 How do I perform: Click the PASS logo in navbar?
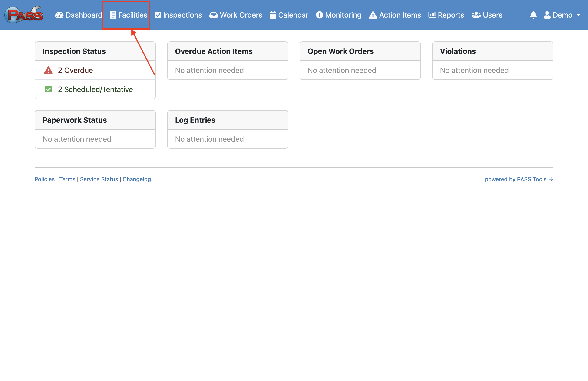pos(24,15)
